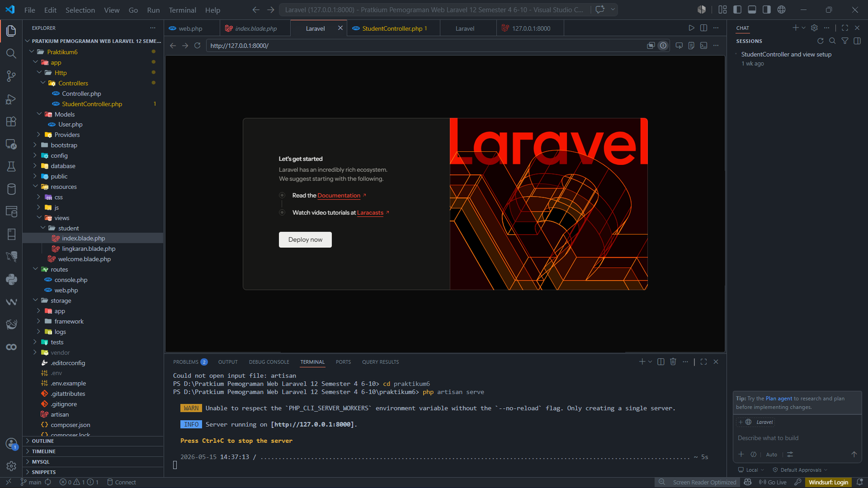Image resolution: width=868 pixels, height=488 pixels.
Task: Switch to StudentController.php tab
Action: point(394,28)
